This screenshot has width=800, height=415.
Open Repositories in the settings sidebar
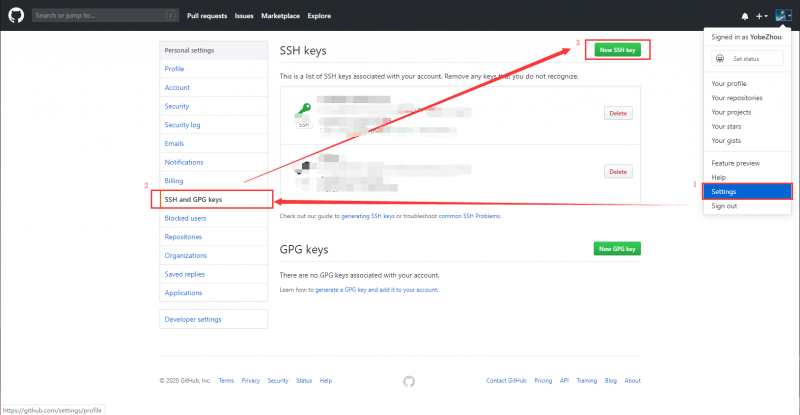point(213,237)
